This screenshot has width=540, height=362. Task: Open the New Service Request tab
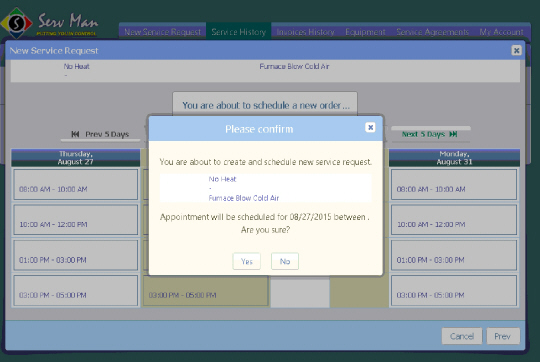tap(163, 32)
